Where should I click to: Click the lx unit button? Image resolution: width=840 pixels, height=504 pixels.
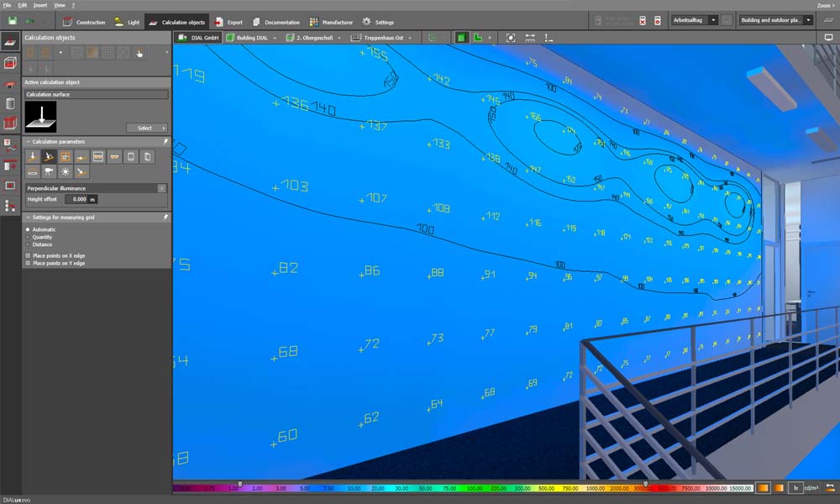[x=795, y=487]
